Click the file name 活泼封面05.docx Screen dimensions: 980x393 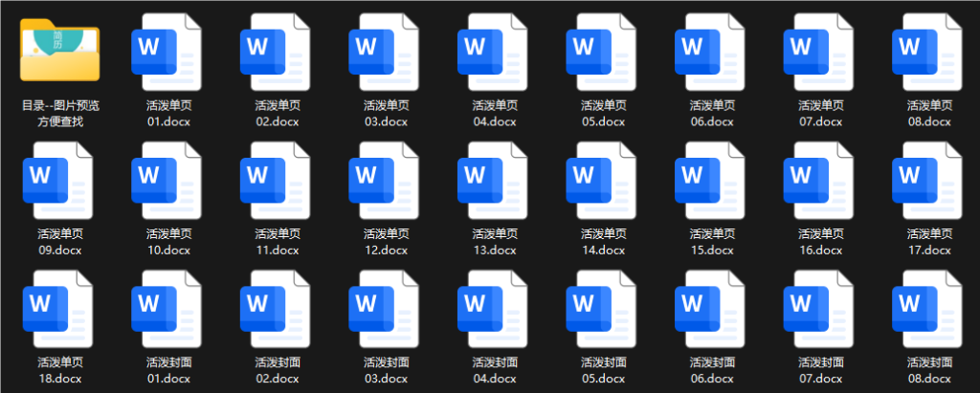(x=604, y=370)
